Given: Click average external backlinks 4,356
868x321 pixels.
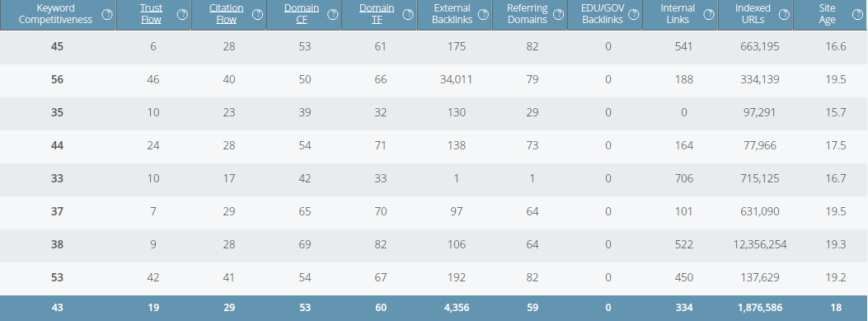Looking at the screenshot, I should pyautogui.click(x=456, y=307).
